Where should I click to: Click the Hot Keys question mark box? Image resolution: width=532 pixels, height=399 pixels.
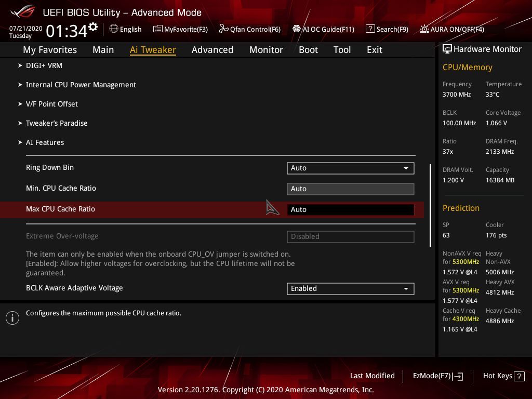pos(519,376)
